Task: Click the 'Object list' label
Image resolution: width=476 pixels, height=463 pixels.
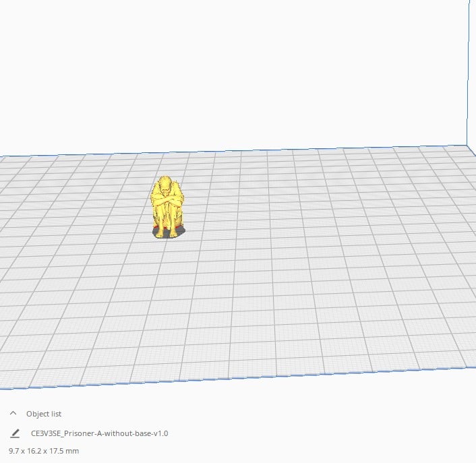Action: tap(44, 414)
